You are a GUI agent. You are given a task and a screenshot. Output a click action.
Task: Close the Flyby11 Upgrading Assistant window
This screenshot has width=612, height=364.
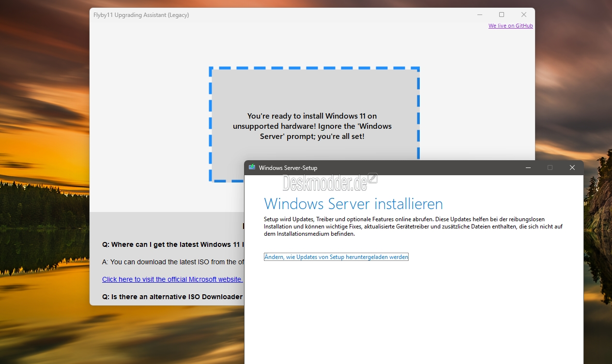[x=524, y=15]
